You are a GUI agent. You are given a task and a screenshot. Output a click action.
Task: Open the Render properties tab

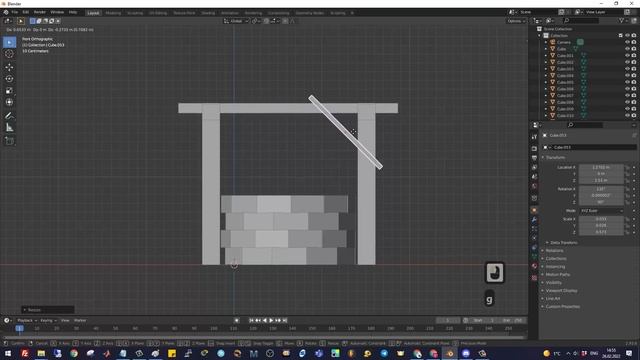[x=534, y=149]
